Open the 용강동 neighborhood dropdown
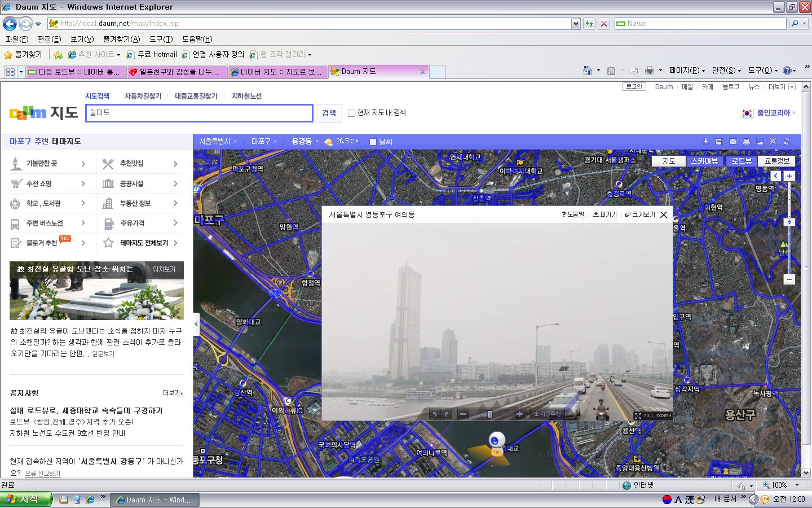This screenshot has width=812, height=508. (305, 142)
